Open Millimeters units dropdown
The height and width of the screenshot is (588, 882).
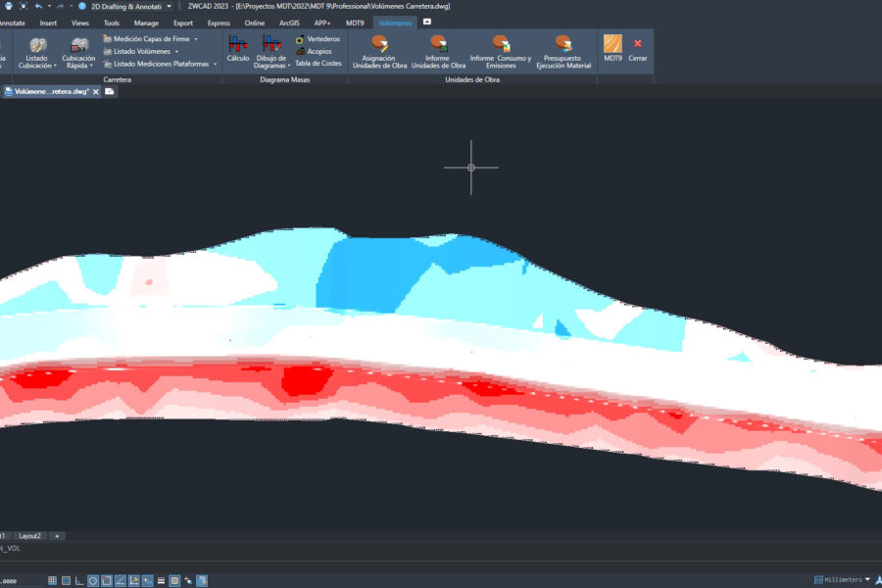coord(867,579)
